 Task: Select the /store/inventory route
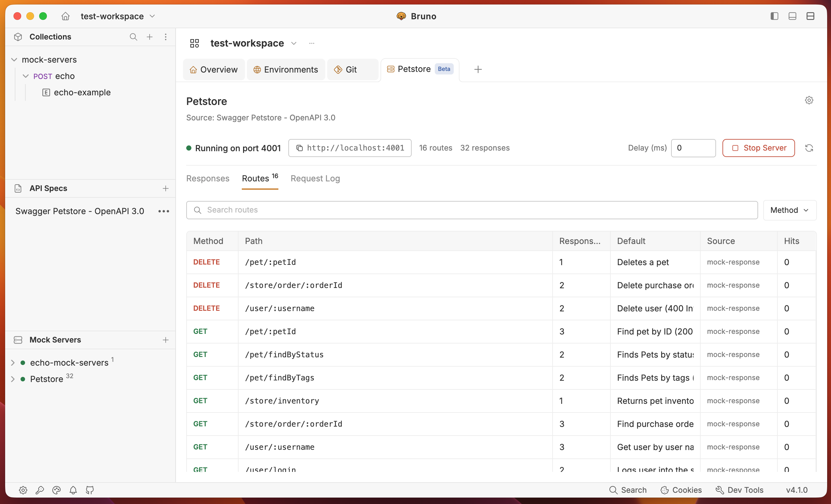(x=501, y=401)
